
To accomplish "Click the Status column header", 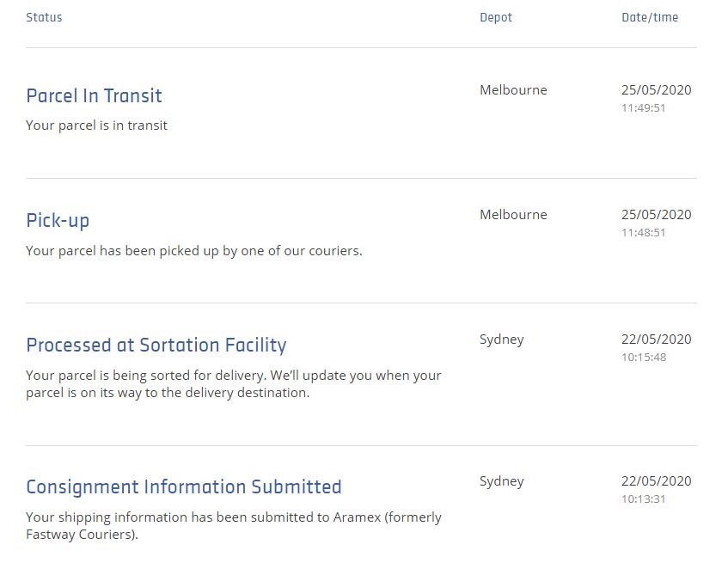I will 44,17.
